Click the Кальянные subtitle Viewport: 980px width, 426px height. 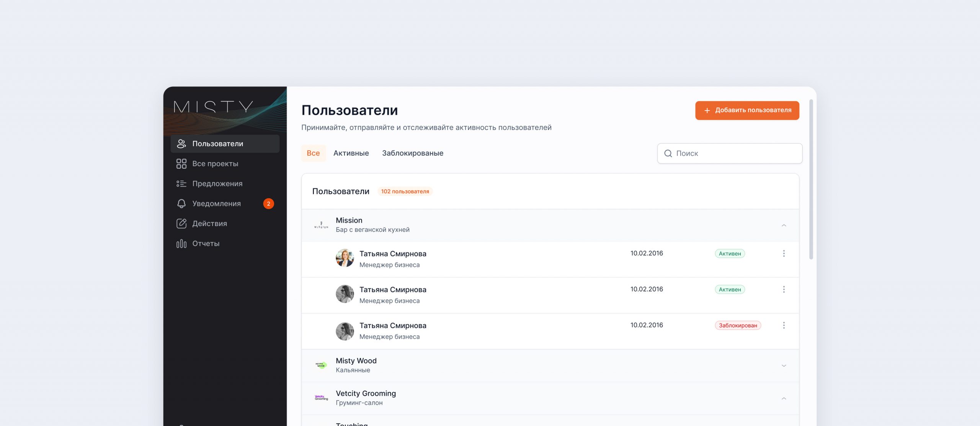tap(353, 370)
